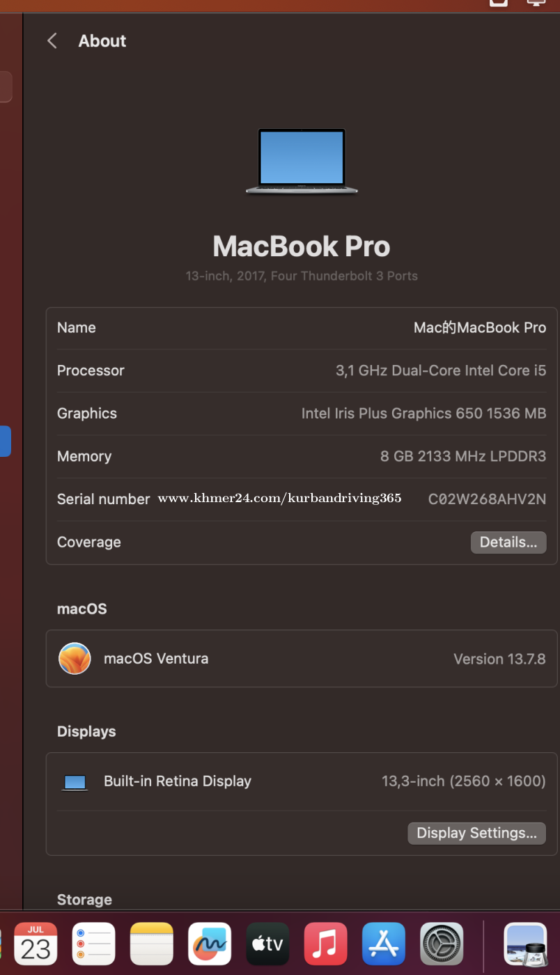Open App Store from the Dock
560x975 pixels.
384,944
